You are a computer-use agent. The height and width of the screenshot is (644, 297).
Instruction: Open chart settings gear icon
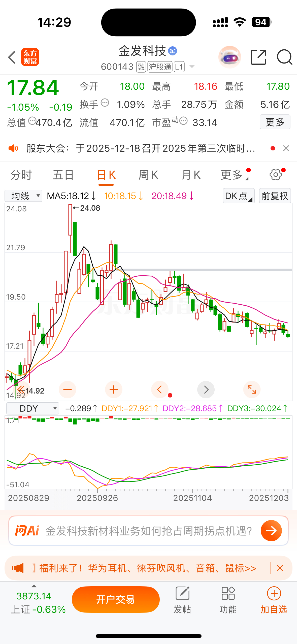[x=276, y=175]
